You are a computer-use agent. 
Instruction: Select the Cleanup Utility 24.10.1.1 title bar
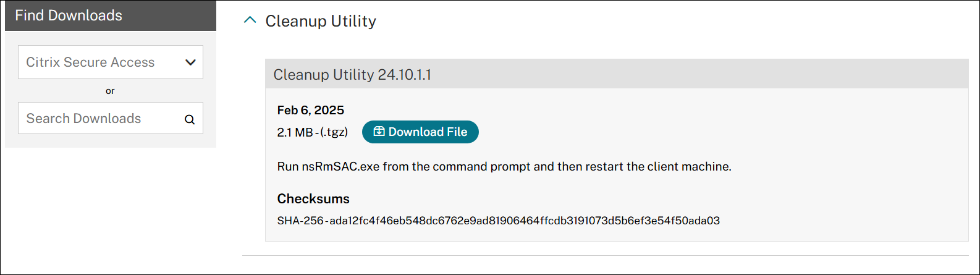(616, 74)
